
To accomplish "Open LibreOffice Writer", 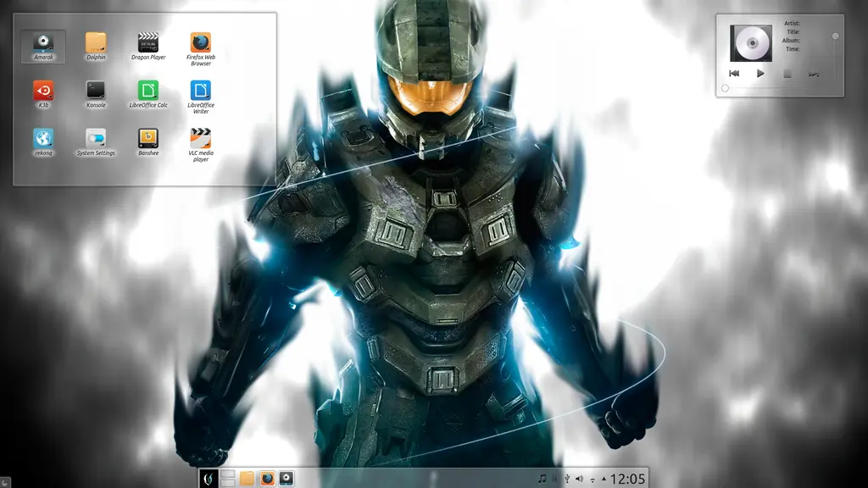I will click(x=200, y=97).
